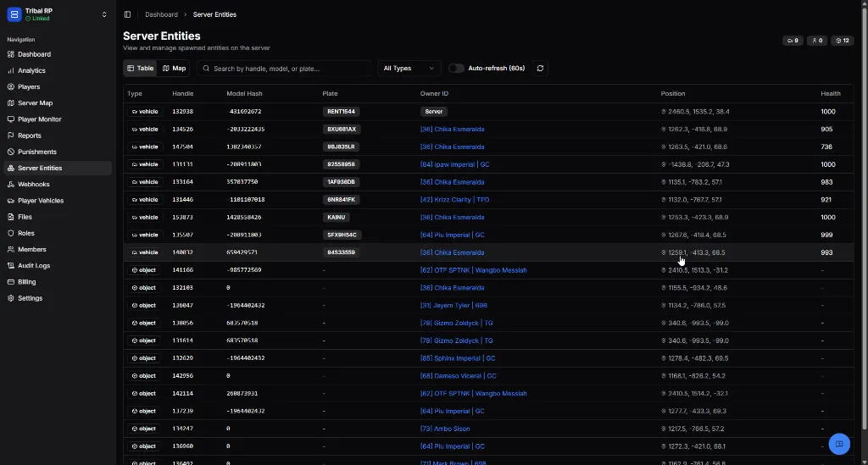
Task: Click the Server Entities sidebar icon
Action: [10, 168]
